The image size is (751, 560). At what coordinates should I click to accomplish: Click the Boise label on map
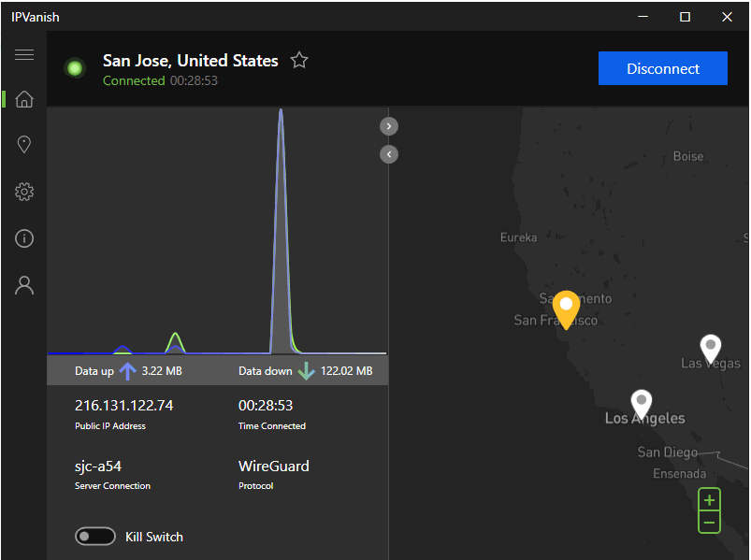click(688, 156)
